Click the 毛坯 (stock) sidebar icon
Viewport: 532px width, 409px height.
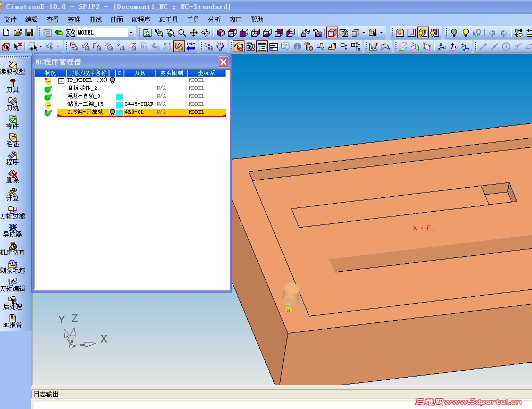(13, 140)
